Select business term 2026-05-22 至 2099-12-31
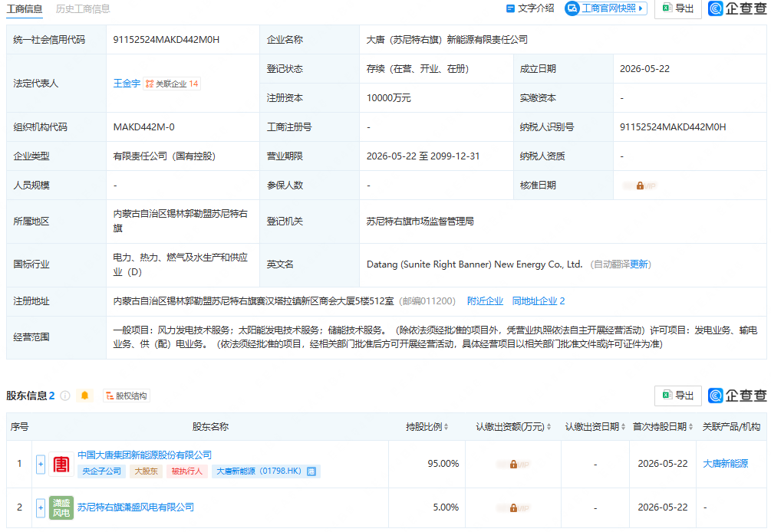This screenshot has width=771, height=532. [x=423, y=156]
